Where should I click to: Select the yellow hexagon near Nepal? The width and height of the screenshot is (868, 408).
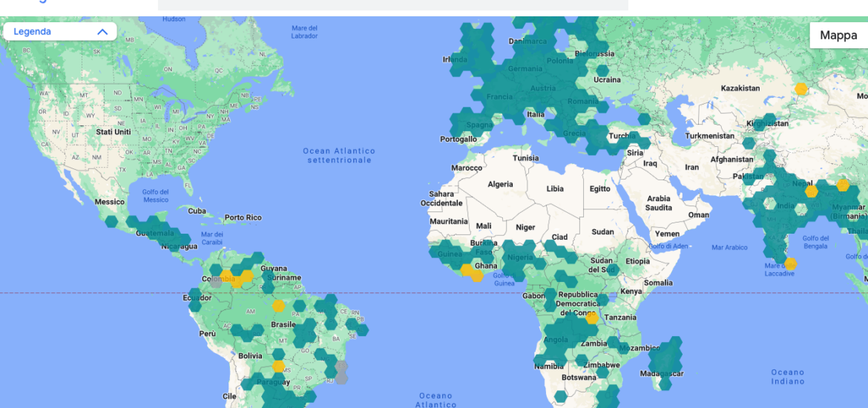(812, 191)
